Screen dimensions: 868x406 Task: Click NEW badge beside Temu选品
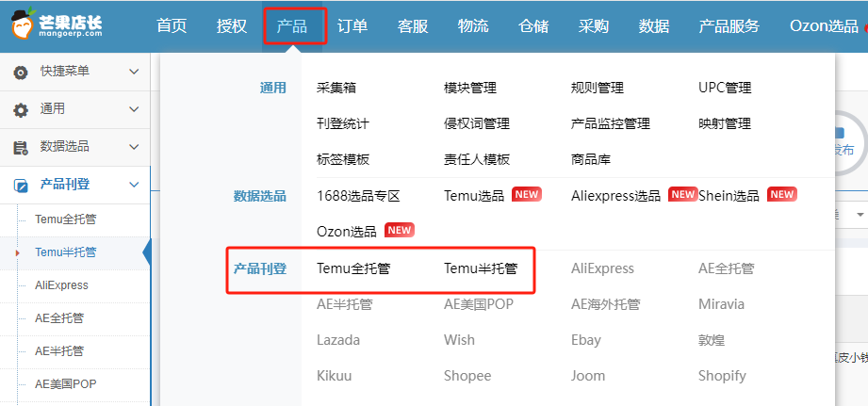(x=527, y=195)
